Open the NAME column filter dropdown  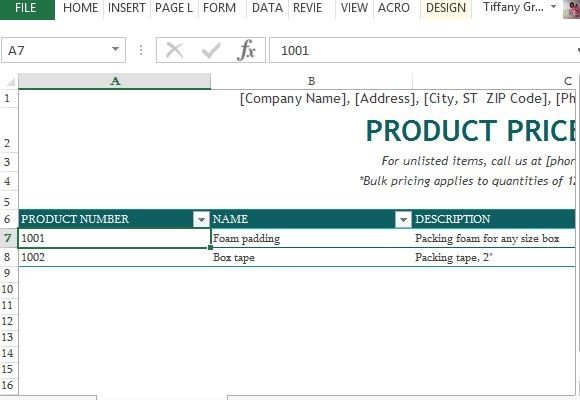pos(403,219)
